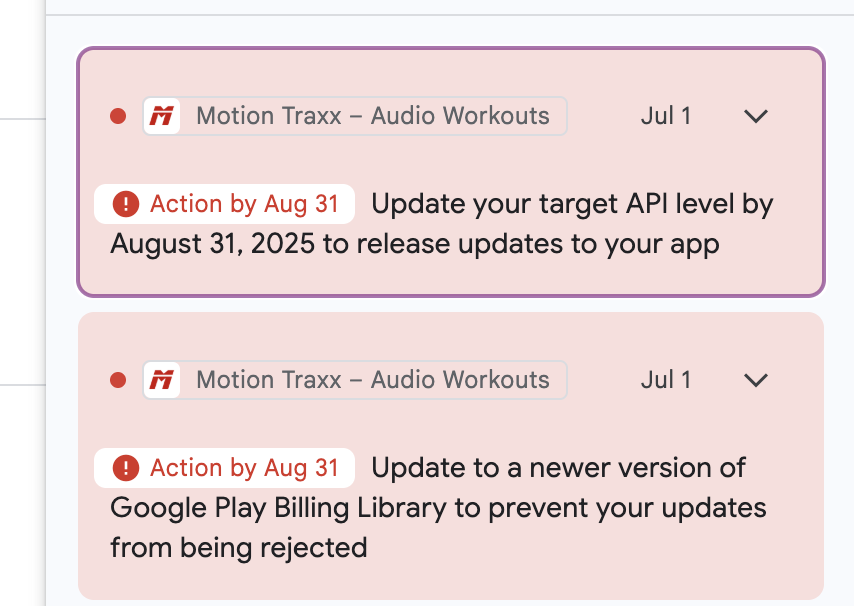Click the Jul 1 date on API level message
The height and width of the screenshot is (606, 854).
point(665,116)
